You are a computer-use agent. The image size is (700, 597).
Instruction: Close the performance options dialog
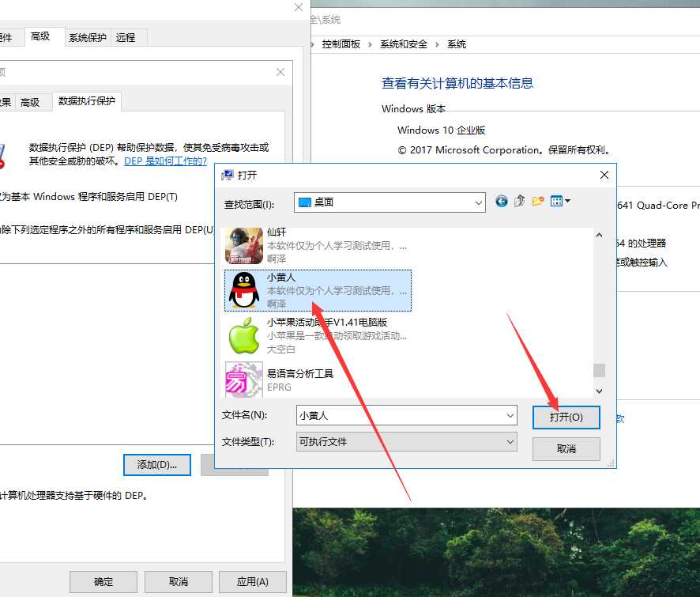[x=280, y=72]
